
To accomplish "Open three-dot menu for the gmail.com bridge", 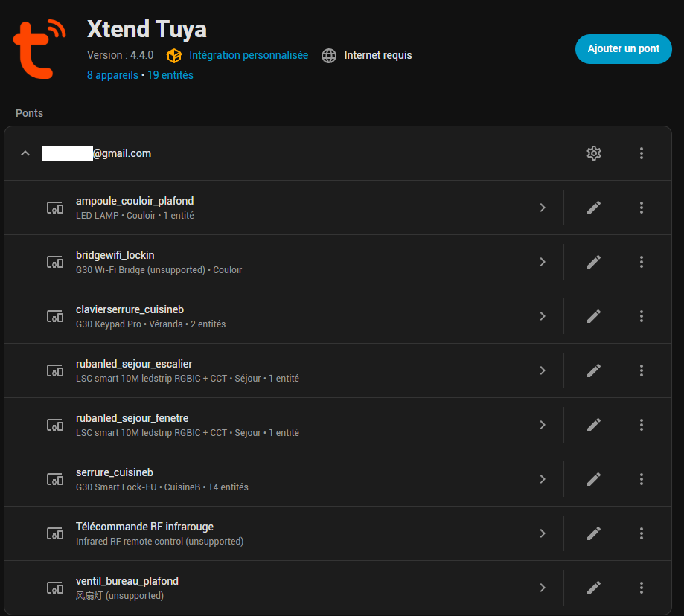I will pyautogui.click(x=641, y=153).
